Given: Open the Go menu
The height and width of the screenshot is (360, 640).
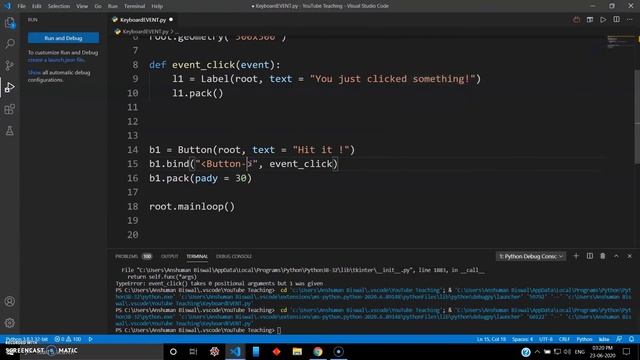Looking at the screenshot, I should pos(98,6).
